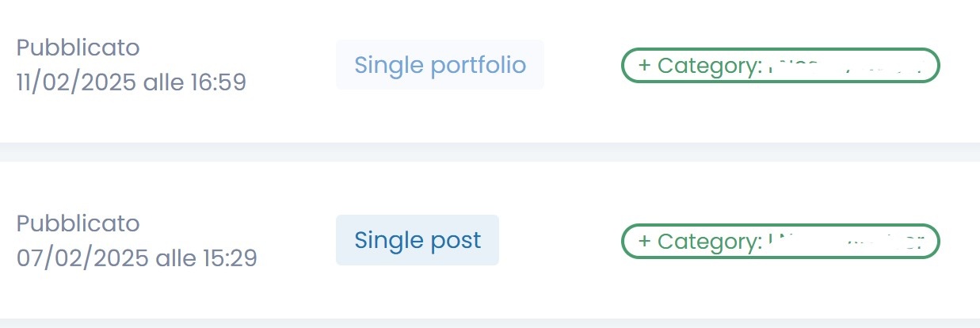Open the Category condition pill beside Single post
This screenshot has width=980, height=328.
coord(780,241)
